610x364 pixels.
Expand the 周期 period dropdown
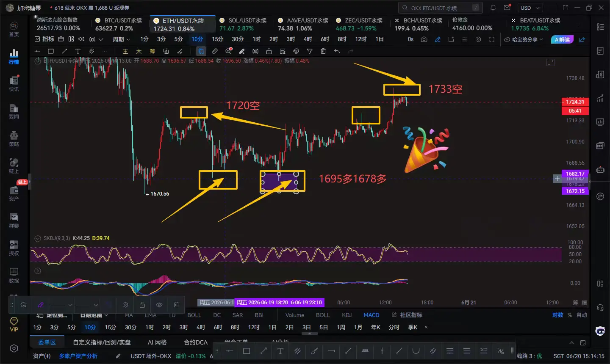(x=121, y=39)
